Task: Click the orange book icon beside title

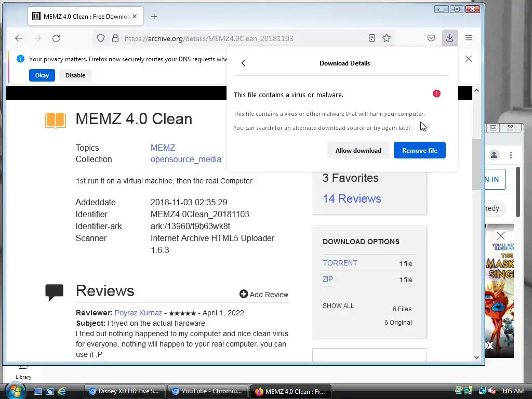Action: click(x=55, y=120)
